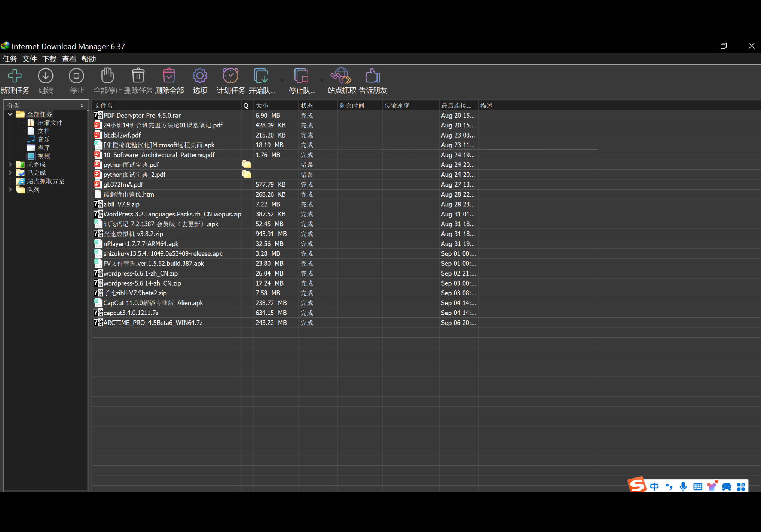
Task: Select wordpress-6.6.1-zh_CN.zip row
Action: [x=345, y=273]
